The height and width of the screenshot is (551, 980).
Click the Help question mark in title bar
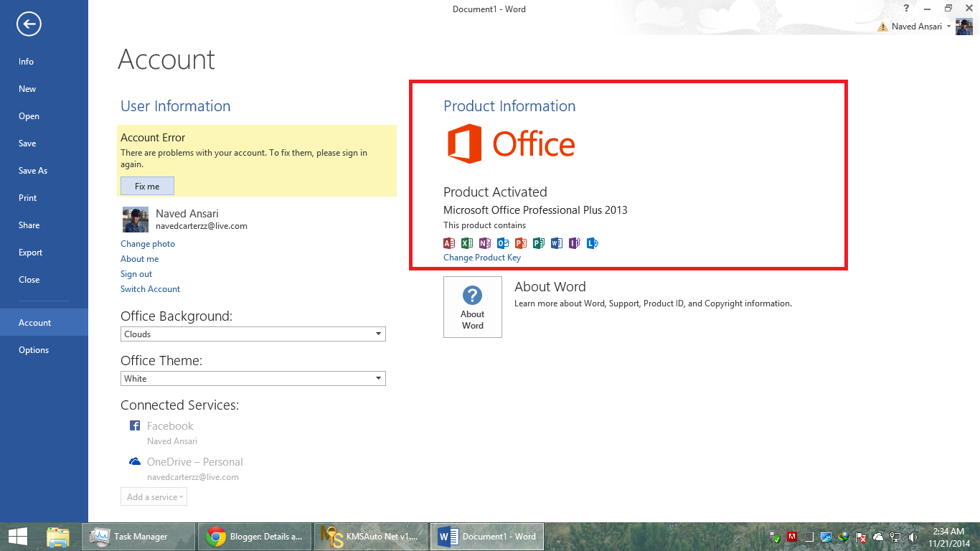(x=907, y=8)
